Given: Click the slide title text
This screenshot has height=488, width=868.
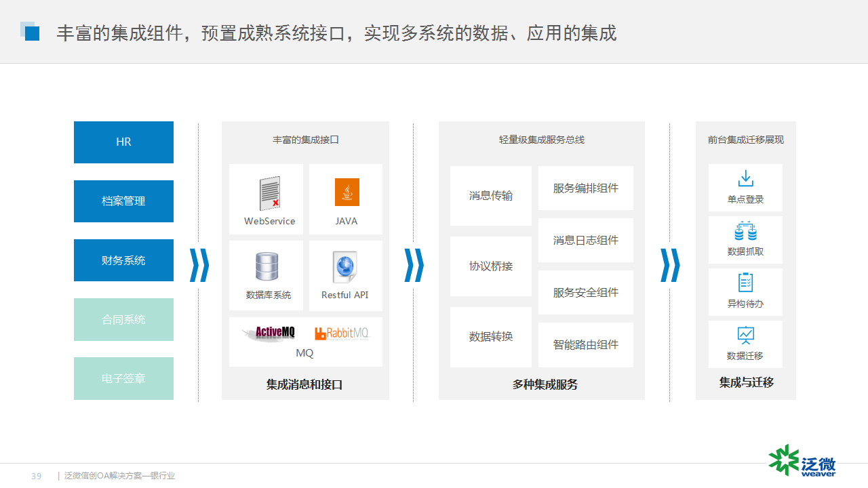Looking at the screenshot, I should [336, 33].
